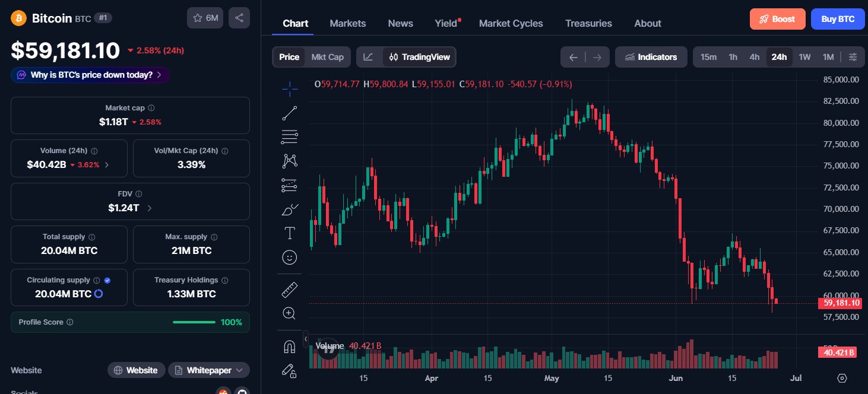
Task: Select the trend line drawing tool
Action: [x=290, y=113]
